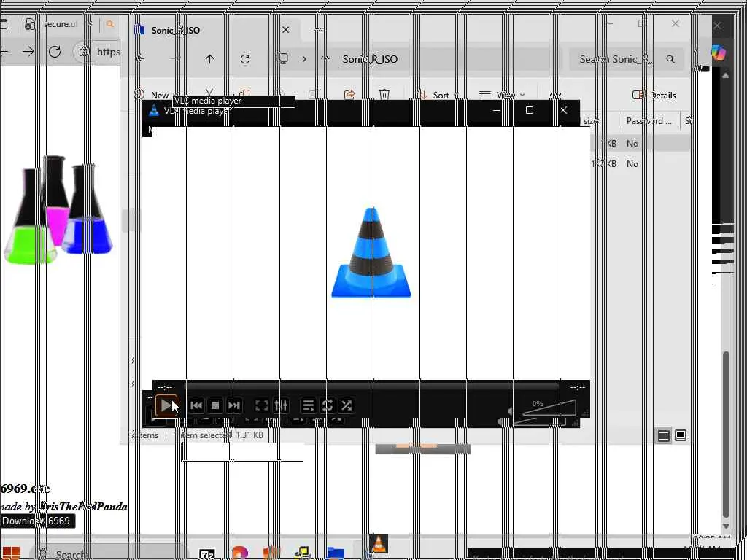Click the VLC cone icon on the taskbar
This screenshot has width=747, height=560.
click(379, 545)
